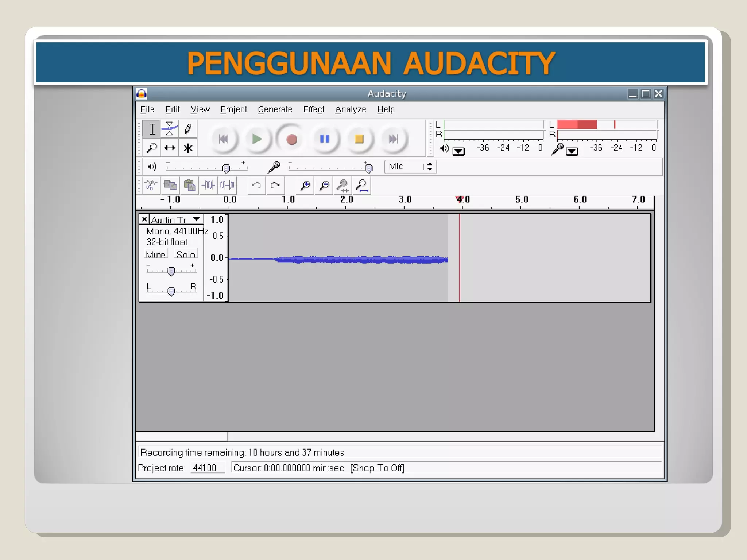Image resolution: width=747 pixels, height=560 pixels.
Task: Click the Silence selection icon
Action: 227,185
